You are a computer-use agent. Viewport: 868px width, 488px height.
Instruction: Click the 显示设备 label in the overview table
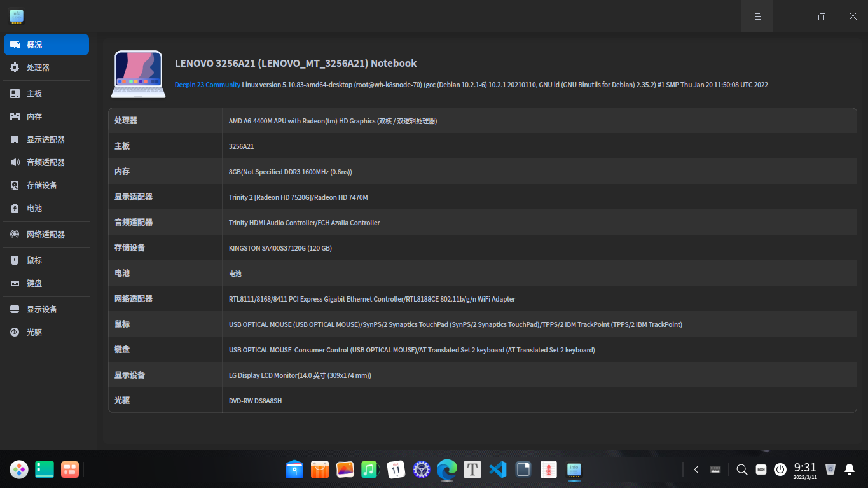tap(130, 375)
